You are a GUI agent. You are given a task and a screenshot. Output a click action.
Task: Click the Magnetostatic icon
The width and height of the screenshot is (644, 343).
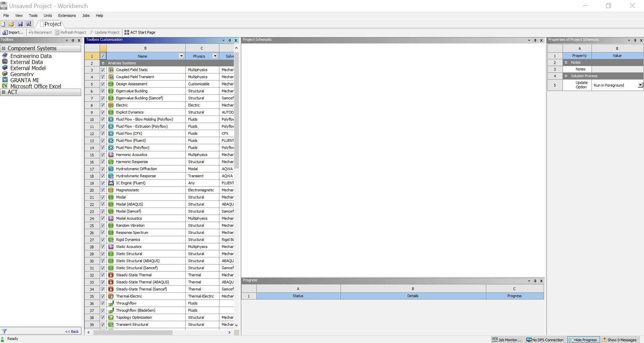(111, 190)
